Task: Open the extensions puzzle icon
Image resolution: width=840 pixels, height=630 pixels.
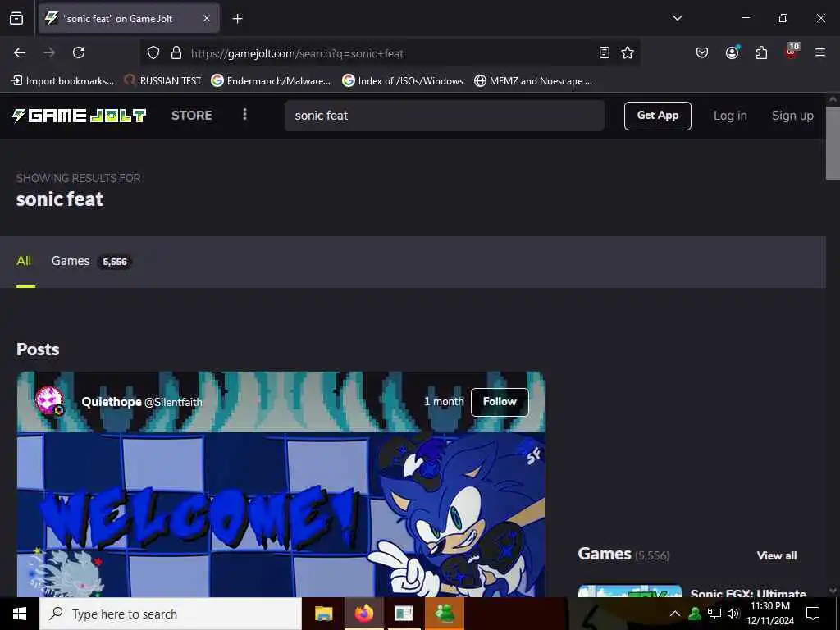Action: click(x=761, y=52)
